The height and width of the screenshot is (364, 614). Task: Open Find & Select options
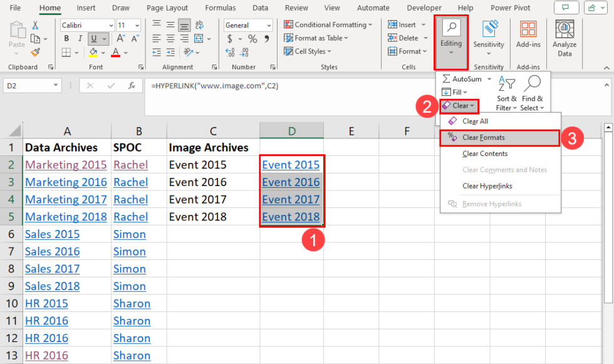532,94
